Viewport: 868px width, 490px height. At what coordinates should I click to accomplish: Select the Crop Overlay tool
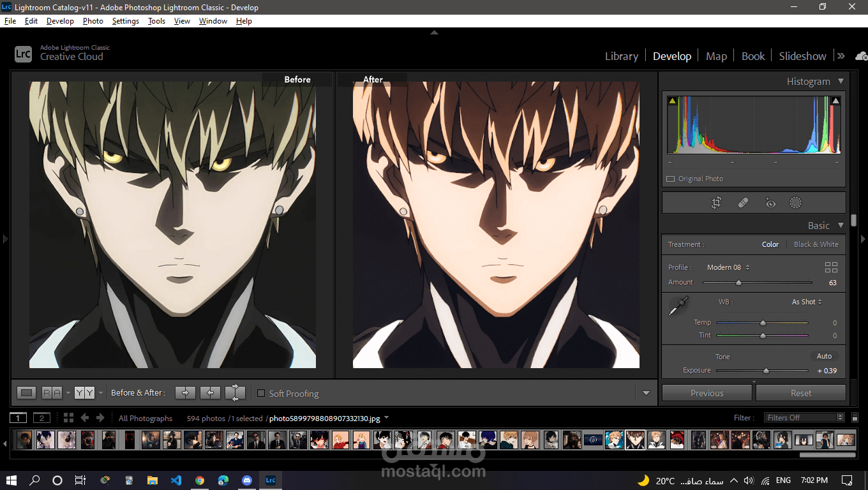pos(717,203)
